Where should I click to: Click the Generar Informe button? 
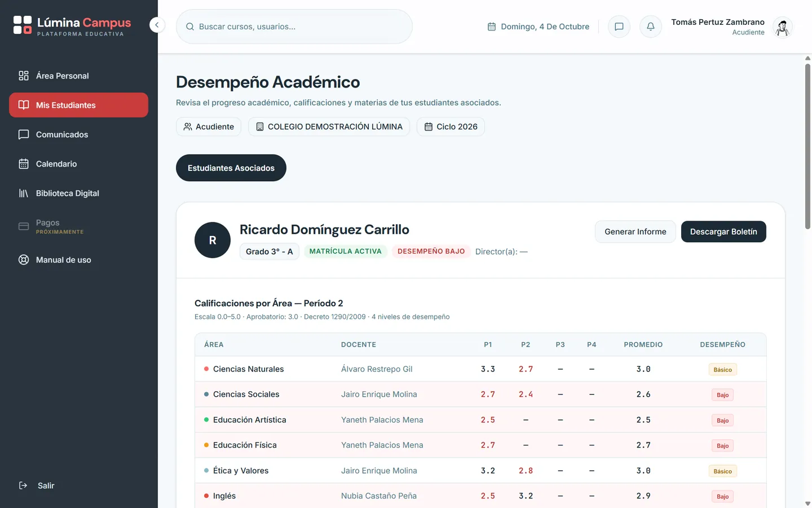pyautogui.click(x=636, y=231)
